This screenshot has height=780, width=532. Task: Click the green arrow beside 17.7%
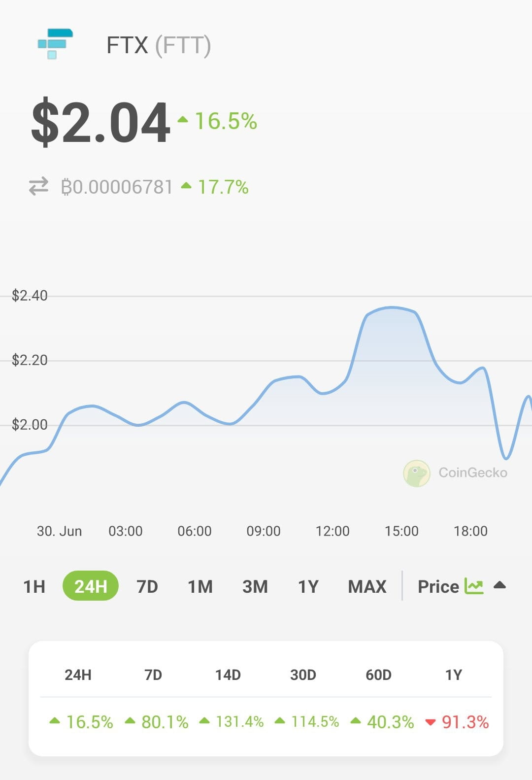[x=186, y=186]
